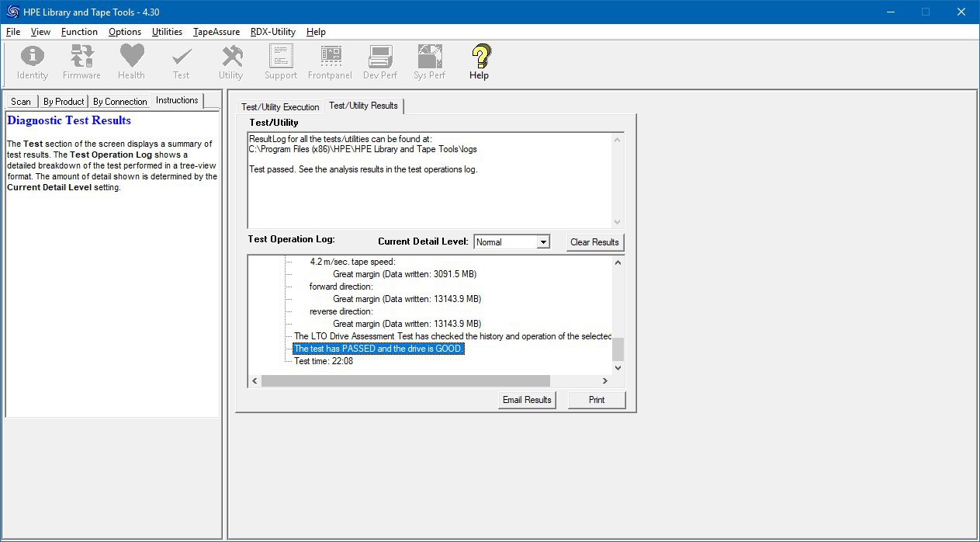
Task: Open the Options menu
Action: (125, 32)
